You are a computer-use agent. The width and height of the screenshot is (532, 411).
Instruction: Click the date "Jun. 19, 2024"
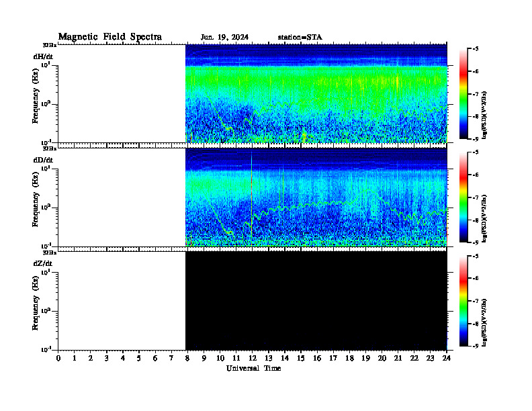(224, 37)
